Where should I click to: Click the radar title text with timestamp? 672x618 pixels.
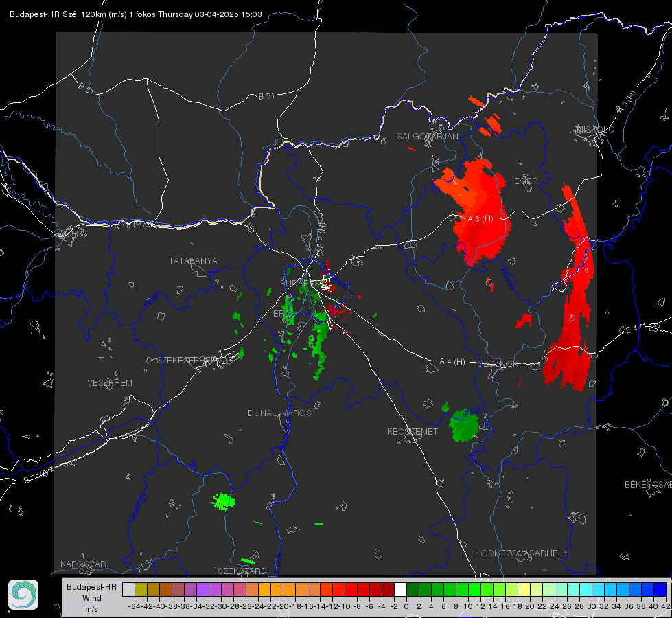point(136,14)
